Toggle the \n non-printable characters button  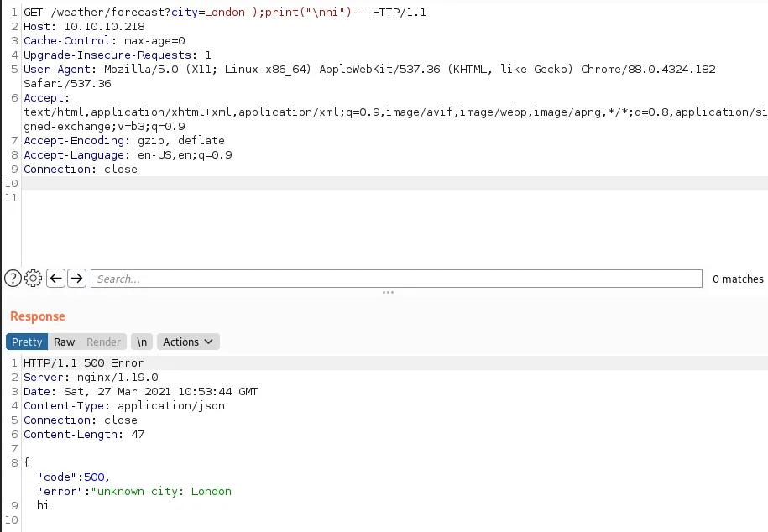click(x=142, y=342)
